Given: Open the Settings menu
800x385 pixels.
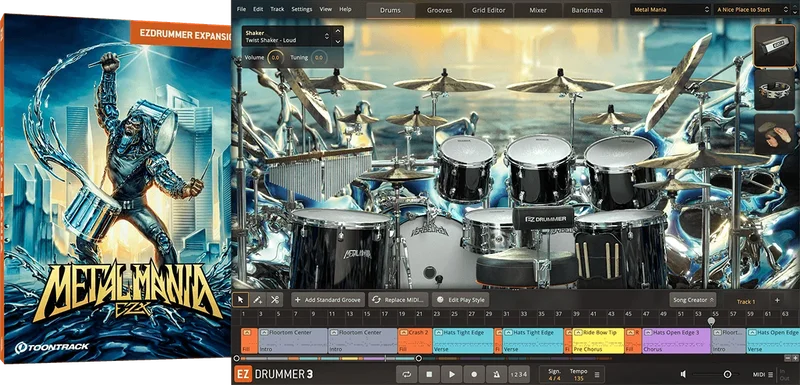Looking at the screenshot, I should click(x=302, y=9).
